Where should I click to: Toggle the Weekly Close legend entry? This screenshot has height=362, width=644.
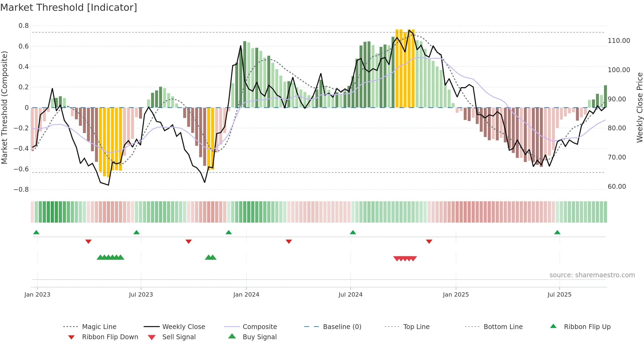click(x=174, y=327)
